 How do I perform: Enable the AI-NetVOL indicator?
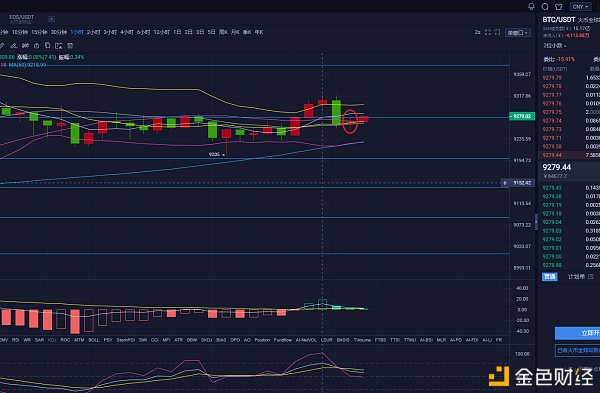pos(306,340)
